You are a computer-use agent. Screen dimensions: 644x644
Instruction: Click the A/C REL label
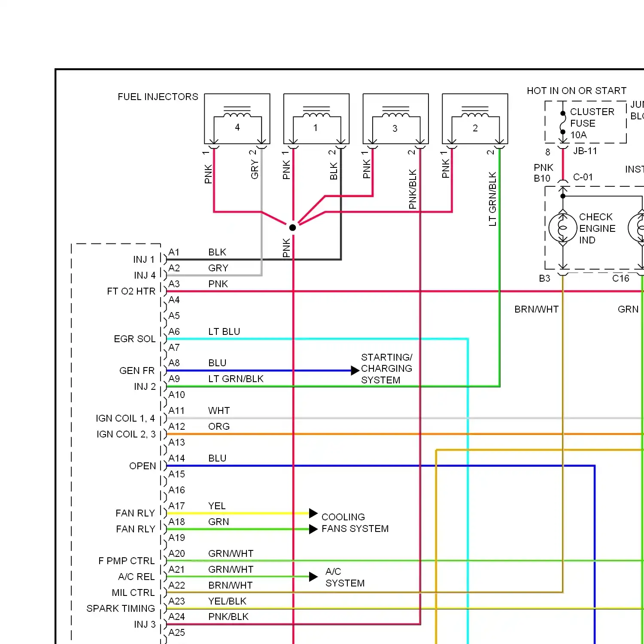tap(137, 577)
